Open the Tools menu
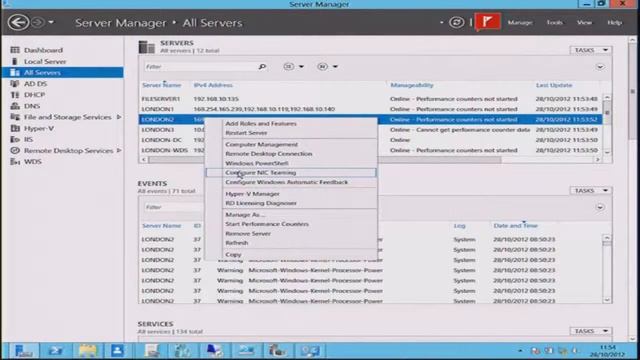 coord(554,22)
